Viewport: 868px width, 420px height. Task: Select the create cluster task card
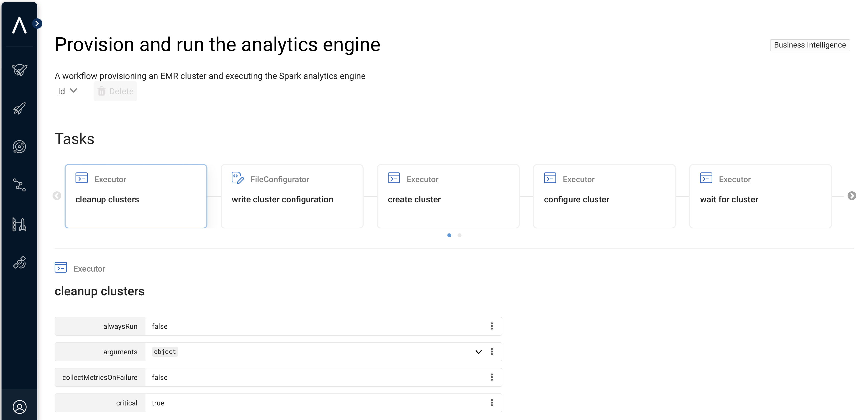448,196
